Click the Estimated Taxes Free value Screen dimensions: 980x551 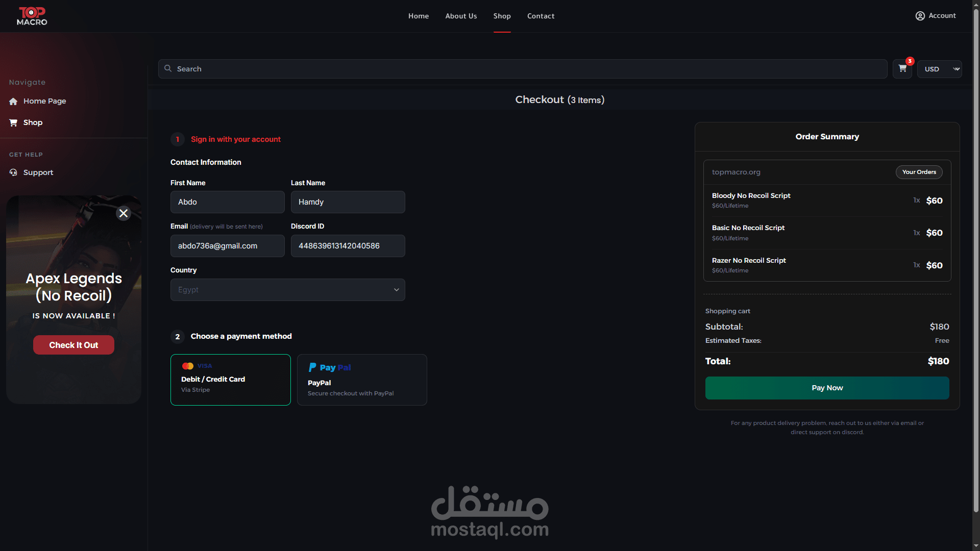(x=942, y=340)
